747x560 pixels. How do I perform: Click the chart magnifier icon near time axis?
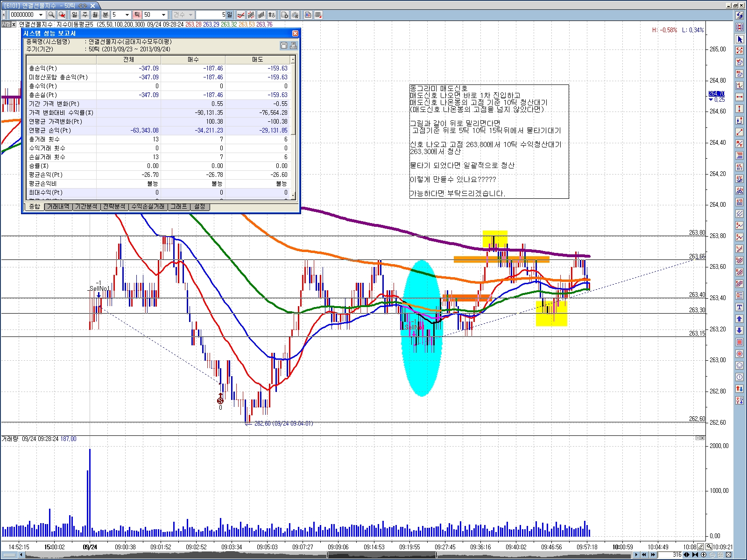point(709,546)
